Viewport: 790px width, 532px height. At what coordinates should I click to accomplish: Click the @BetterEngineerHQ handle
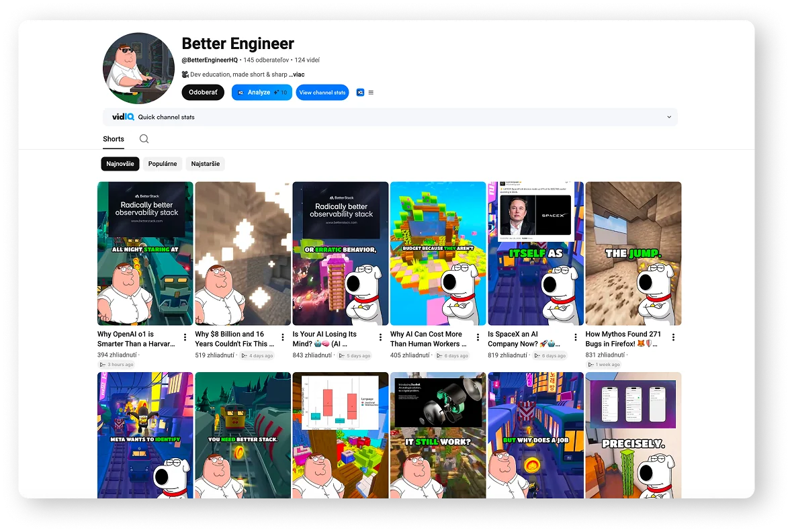point(210,60)
